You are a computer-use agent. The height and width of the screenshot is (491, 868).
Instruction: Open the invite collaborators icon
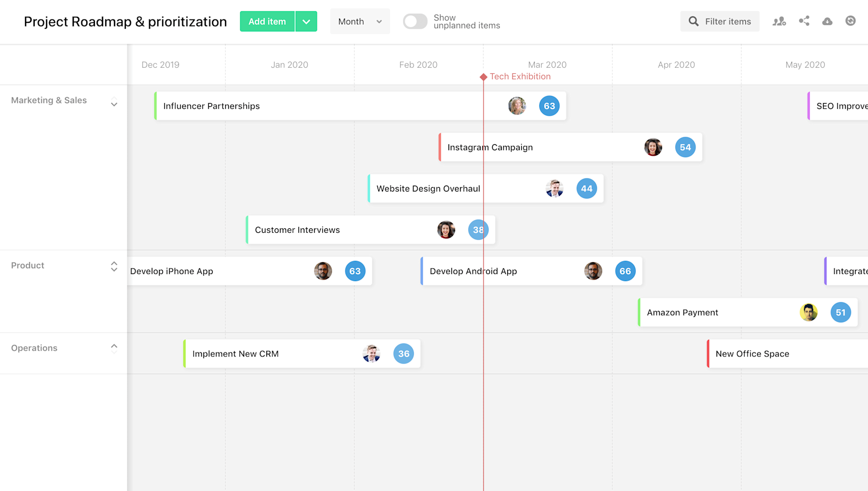point(780,21)
